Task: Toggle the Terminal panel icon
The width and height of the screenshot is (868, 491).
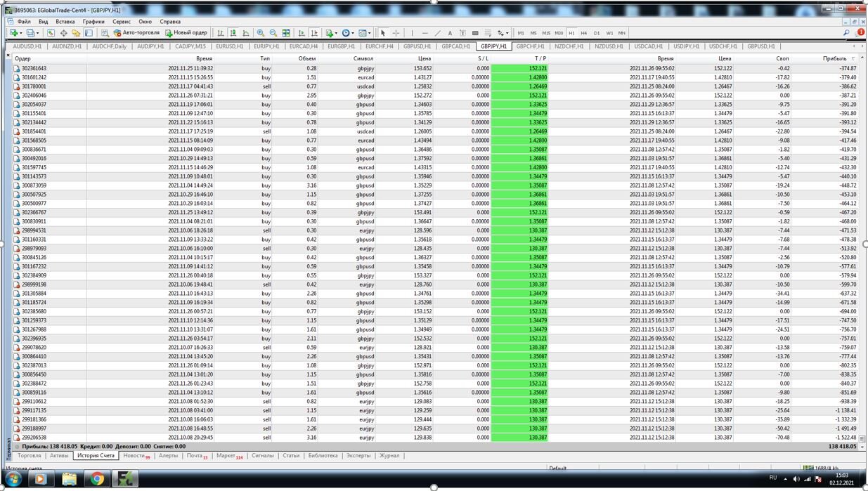Action: coord(89,33)
